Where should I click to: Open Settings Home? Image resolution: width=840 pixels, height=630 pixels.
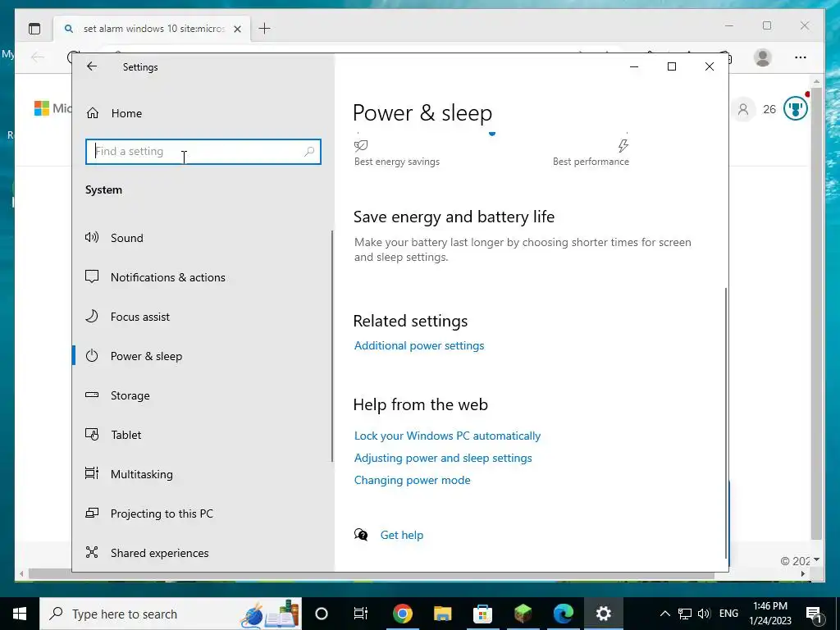126,113
